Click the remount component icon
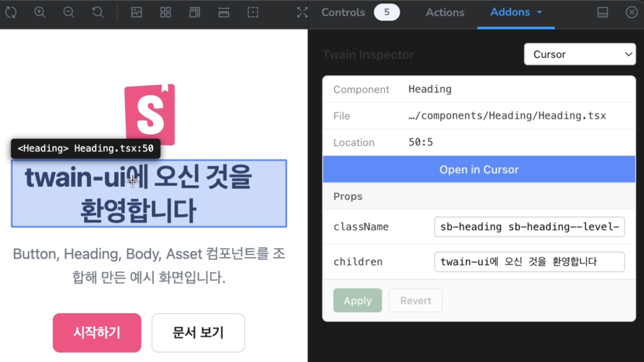644x362 pixels. click(x=11, y=12)
